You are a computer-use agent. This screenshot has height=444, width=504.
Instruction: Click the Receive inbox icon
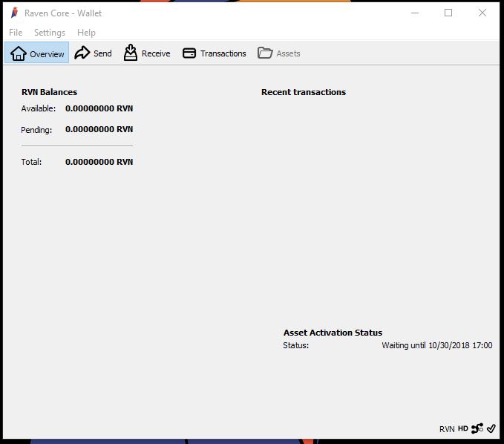pos(131,53)
